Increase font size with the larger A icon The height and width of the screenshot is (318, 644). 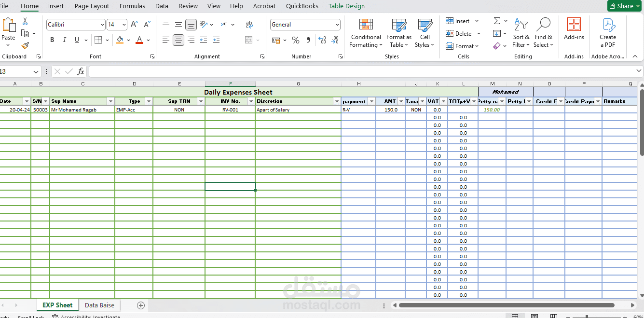tap(135, 25)
